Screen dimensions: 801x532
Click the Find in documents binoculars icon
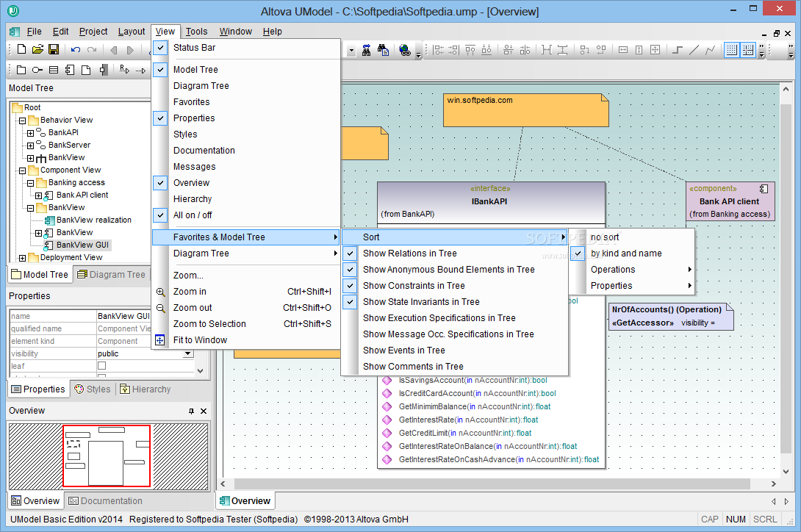pos(383,49)
